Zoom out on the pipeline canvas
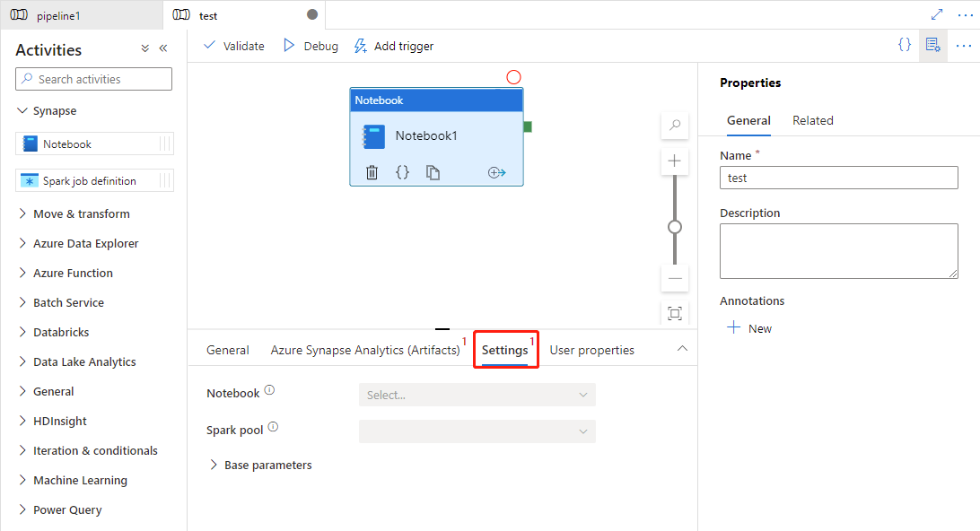Image resolution: width=980 pixels, height=531 pixels. [x=674, y=279]
